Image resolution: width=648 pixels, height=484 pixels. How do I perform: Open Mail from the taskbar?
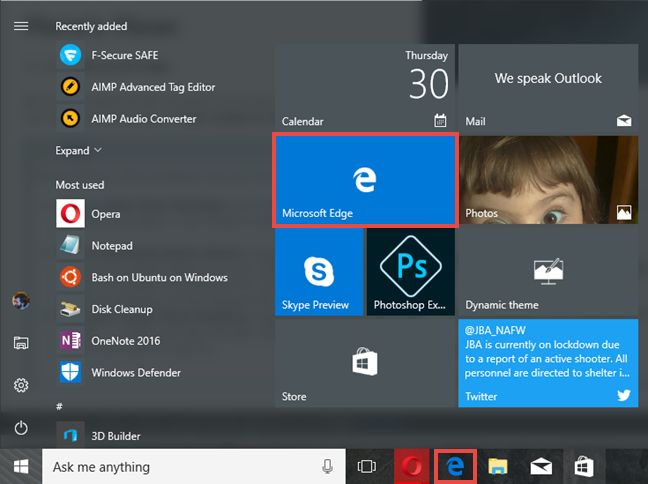[541, 467]
